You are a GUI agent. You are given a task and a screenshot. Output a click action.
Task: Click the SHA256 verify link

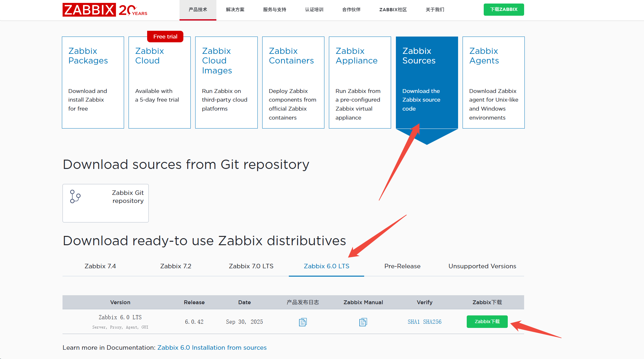(x=432, y=322)
